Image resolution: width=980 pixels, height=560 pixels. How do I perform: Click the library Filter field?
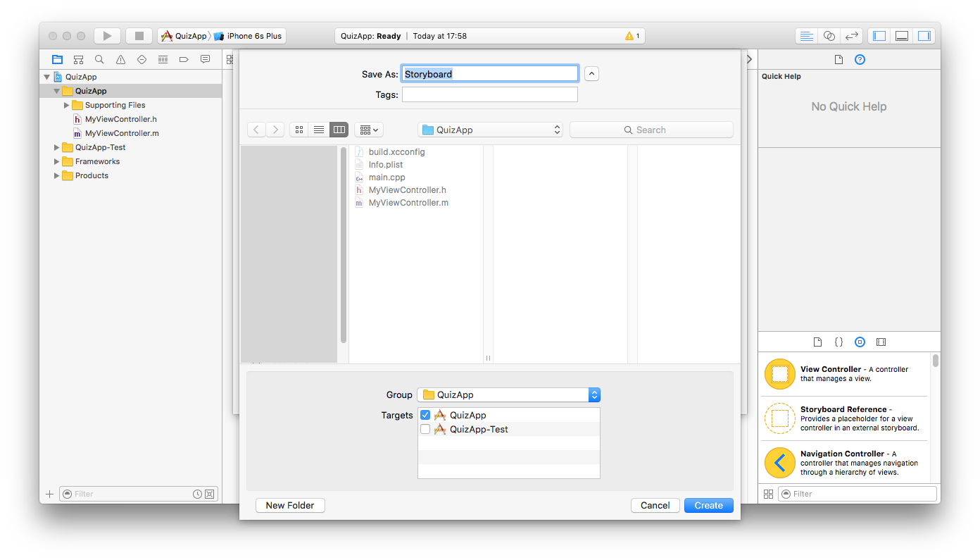[857, 494]
